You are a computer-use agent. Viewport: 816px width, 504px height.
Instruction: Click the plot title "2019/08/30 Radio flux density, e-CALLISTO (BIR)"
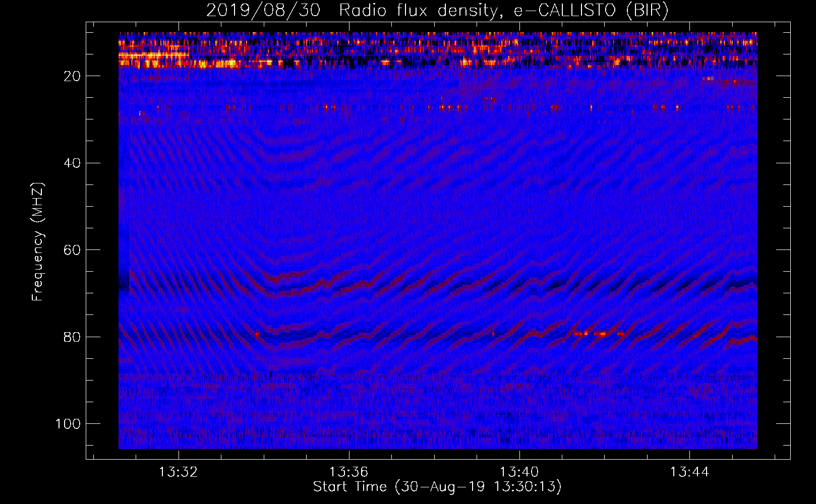tap(437, 11)
